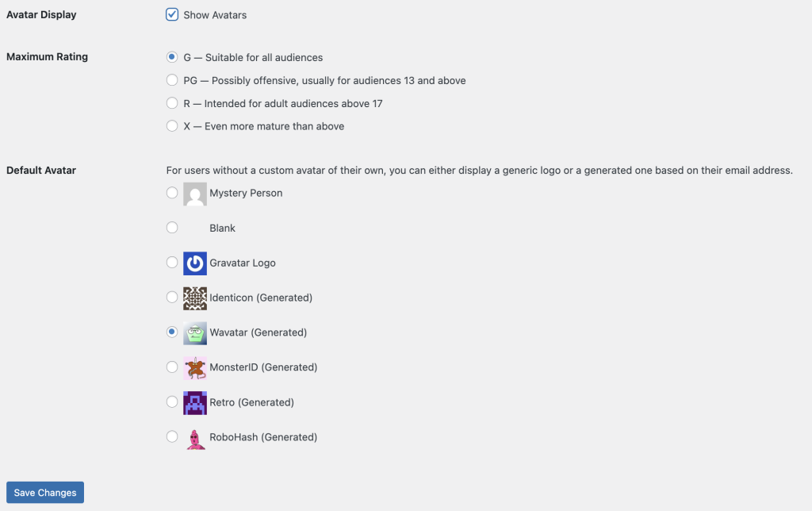This screenshot has width=812, height=511.
Task: Click the Mystery Person avatar icon
Action: point(194,193)
